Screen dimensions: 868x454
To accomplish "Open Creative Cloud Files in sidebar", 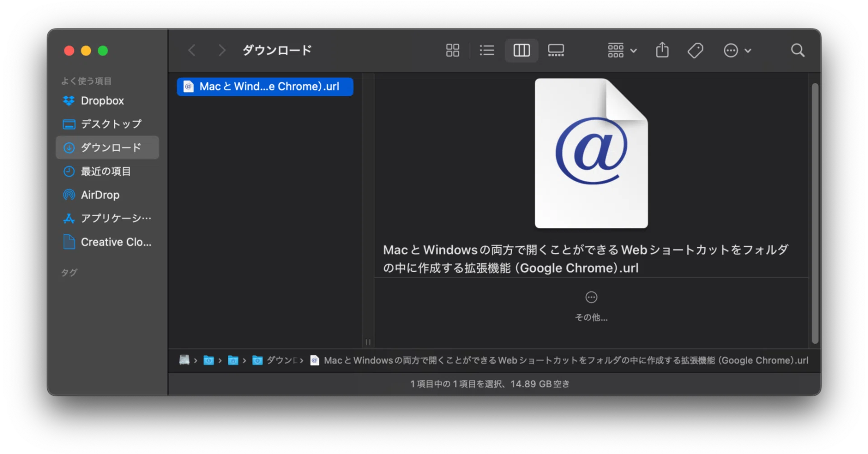I will [x=107, y=242].
